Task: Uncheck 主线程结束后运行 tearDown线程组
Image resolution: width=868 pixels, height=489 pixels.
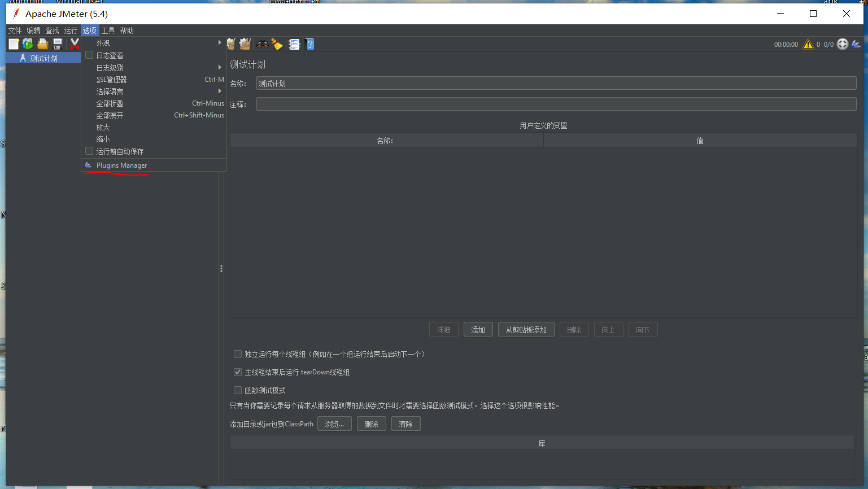Action: [238, 372]
